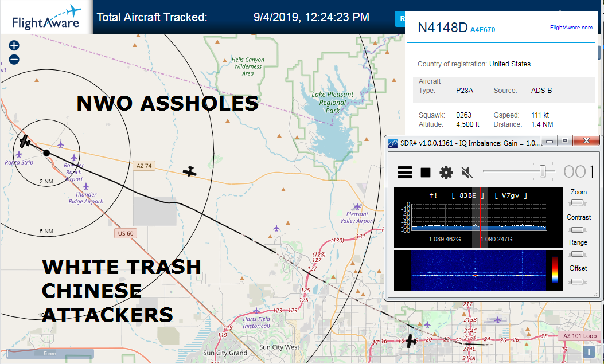Click the AZ 101 Loop highway label
The image size is (604, 364).
579,336
